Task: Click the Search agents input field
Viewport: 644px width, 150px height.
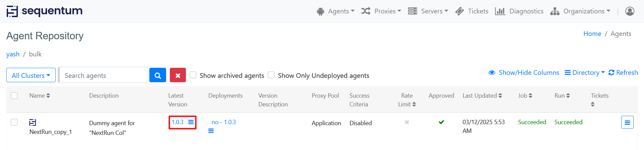Action: point(103,75)
